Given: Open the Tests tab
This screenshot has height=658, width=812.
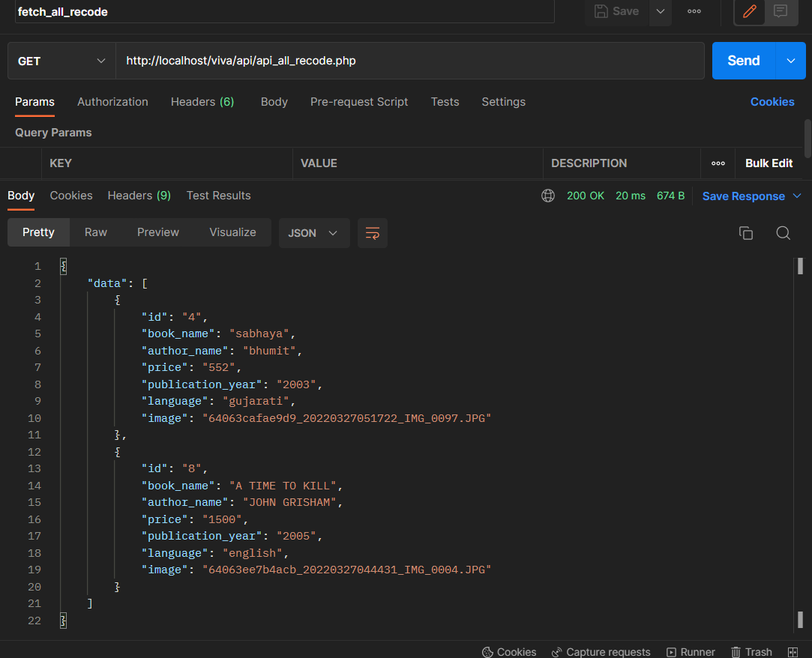Looking at the screenshot, I should pos(445,102).
